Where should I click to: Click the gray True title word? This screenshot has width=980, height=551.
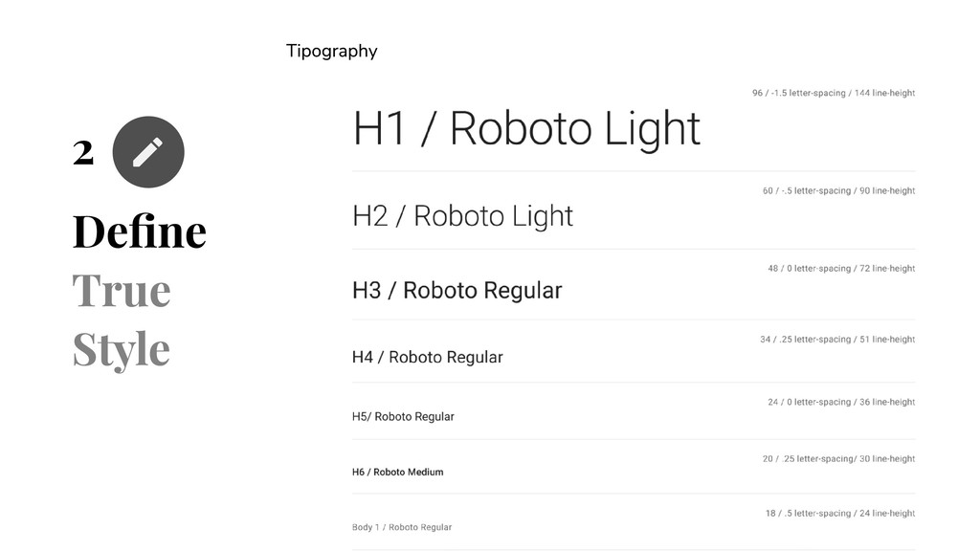click(x=122, y=291)
